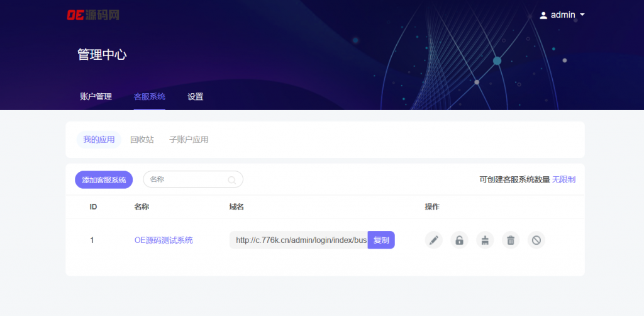Open the 子账户应用 sub-tab
The width and height of the screenshot is (644, 316).
[x=189, y=140]
